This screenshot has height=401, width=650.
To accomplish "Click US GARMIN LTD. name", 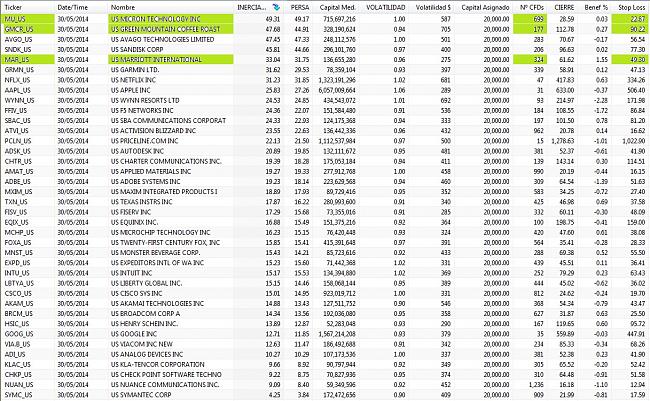I will [135, 70].
